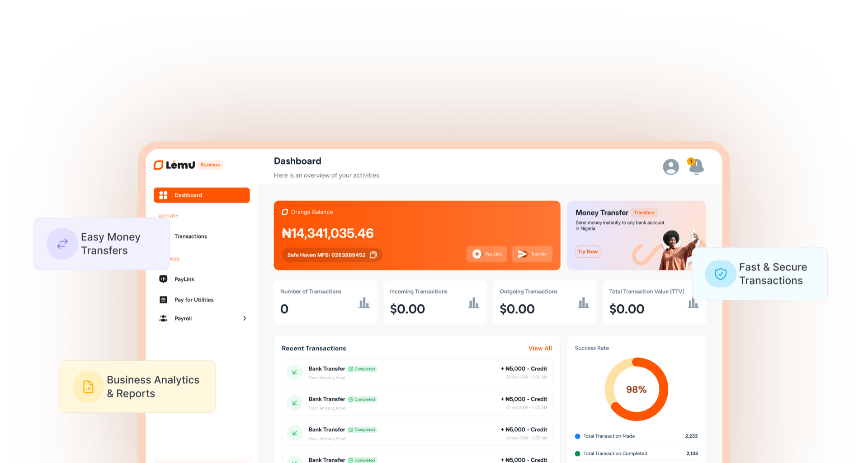Screen dimensions: 868x463
Task: Click the bar chart icon in Outgoing Transactions
Action: [x=583, y=303]
